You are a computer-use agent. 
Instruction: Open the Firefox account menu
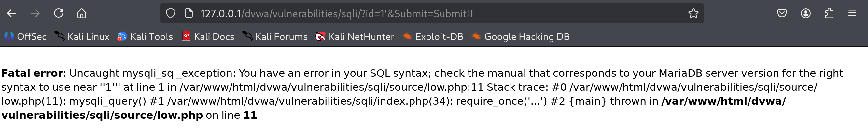pyautogui.click(x=806, y=13)
